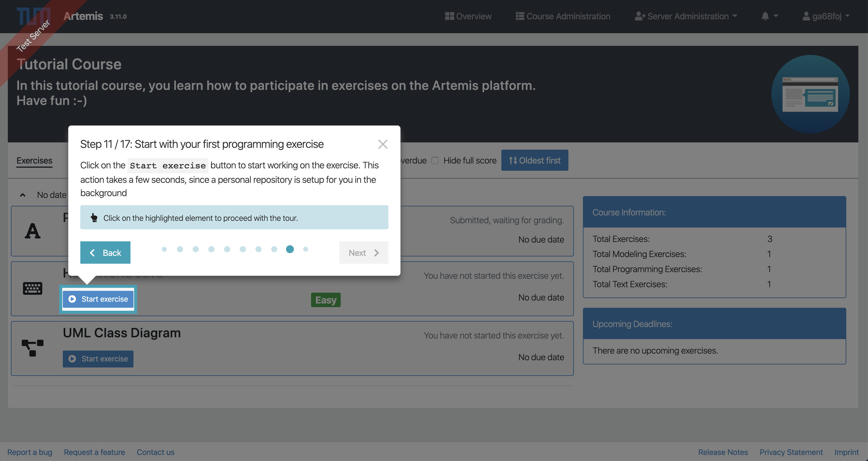Viewport: 868px width, 461px height.
Task: Click the active ninth tour progress dot
Action: point(290,249)
